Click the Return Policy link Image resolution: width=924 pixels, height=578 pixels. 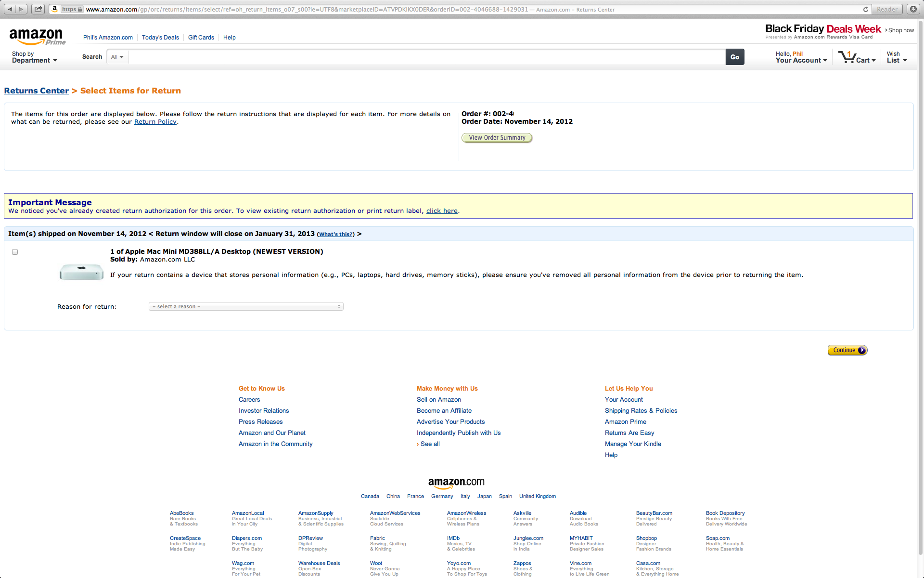click(155, 122)
